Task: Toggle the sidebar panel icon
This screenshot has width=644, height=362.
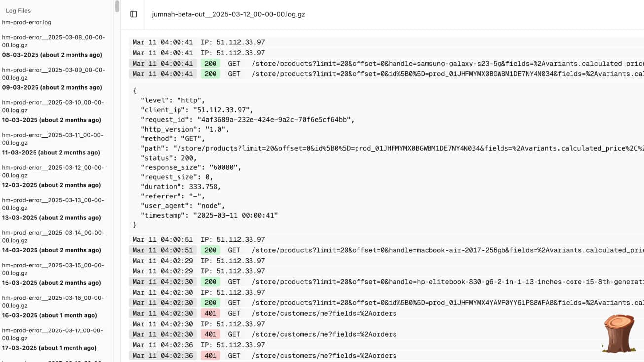Action: pos(134,14)
